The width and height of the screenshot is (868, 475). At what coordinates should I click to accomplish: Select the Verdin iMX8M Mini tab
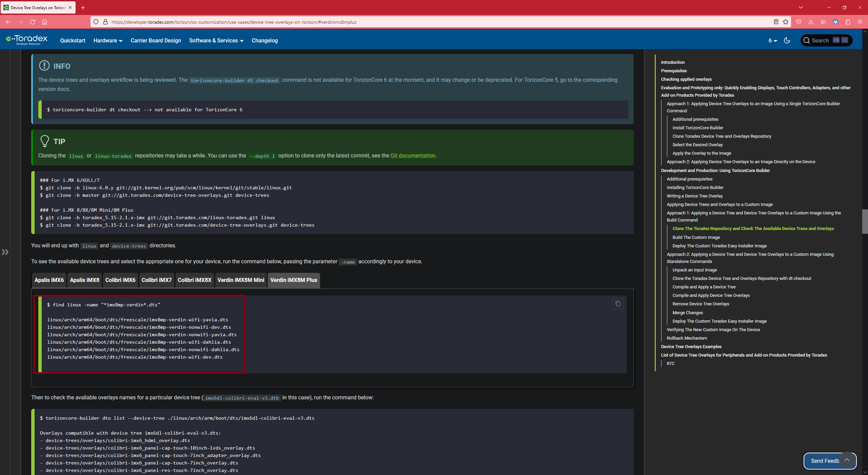(x=241, y=280)
